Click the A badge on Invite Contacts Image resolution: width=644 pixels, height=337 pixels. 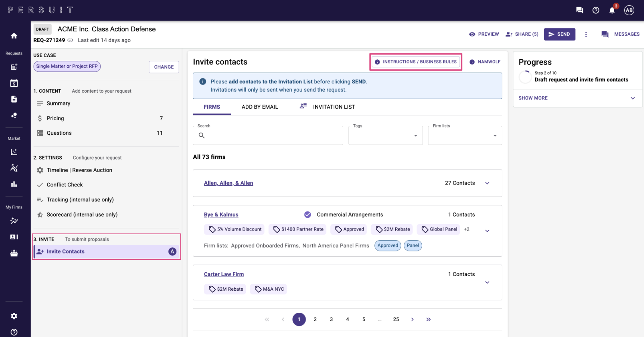pos(172,251)
